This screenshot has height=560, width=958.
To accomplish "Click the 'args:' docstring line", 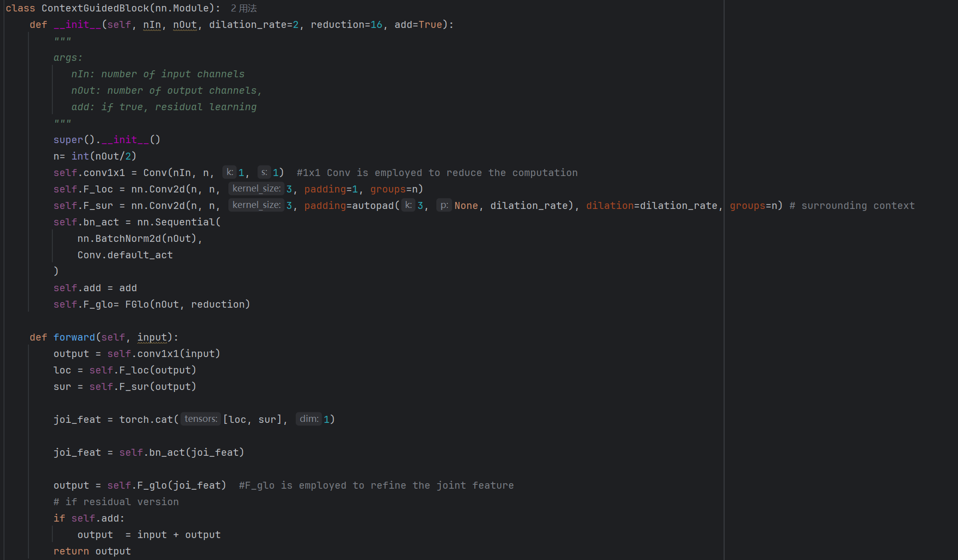I will 68,58.
